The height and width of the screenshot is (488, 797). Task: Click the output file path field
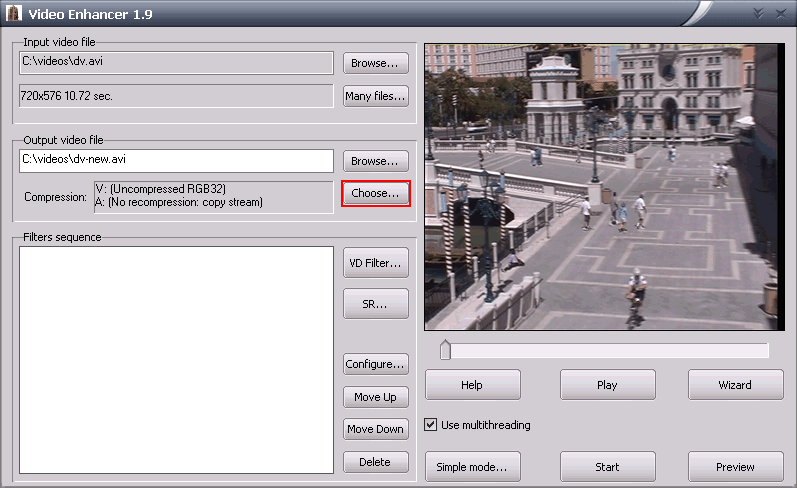176,161
